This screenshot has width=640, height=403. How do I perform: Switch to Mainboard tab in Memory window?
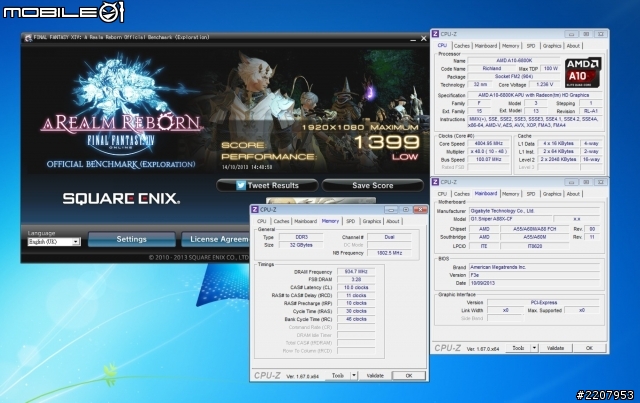click(x=305, y=221)
